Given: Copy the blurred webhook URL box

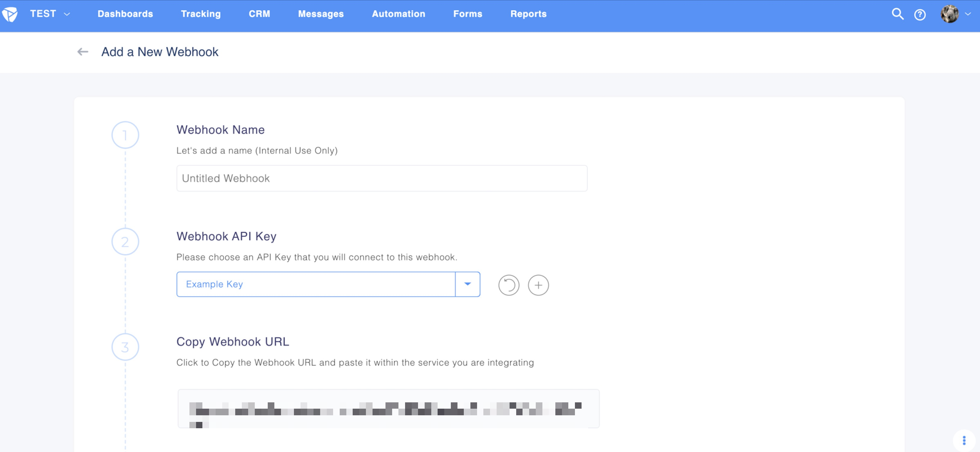Looking at the screenshot, I should click(x=389, y=409).
